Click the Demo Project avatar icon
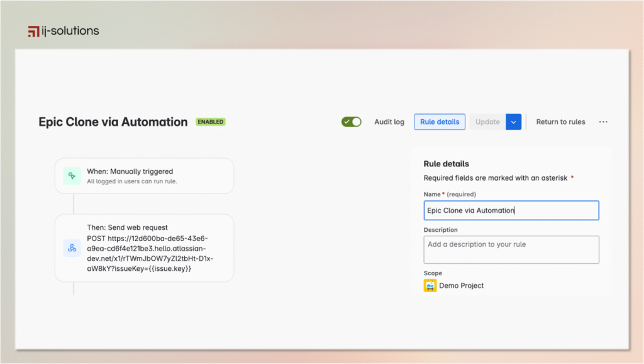 [x=430, y=285]
